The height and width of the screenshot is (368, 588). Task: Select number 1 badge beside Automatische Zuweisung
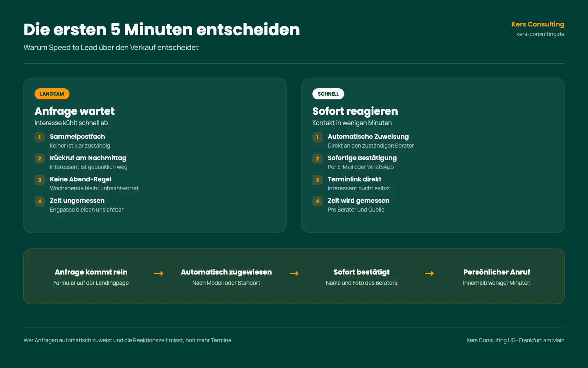pos(318,137)
